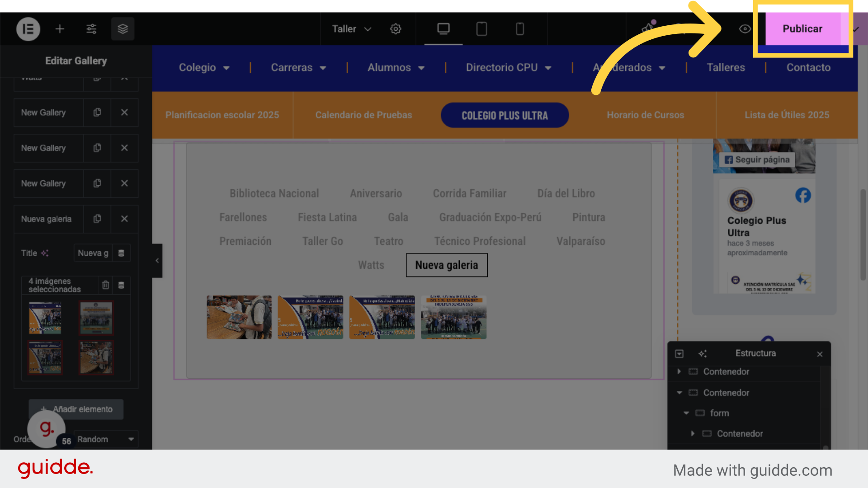Toggle the Estructura panel collapse-all icon

679,354
